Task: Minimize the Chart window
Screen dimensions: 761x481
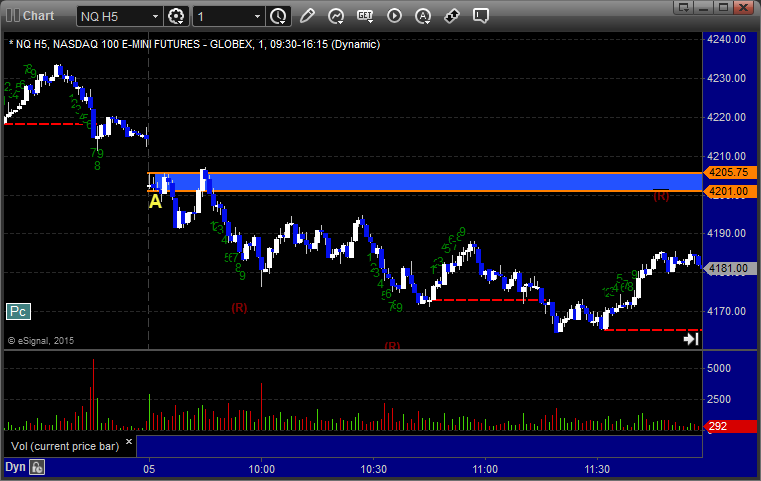Action: [704, 7]
